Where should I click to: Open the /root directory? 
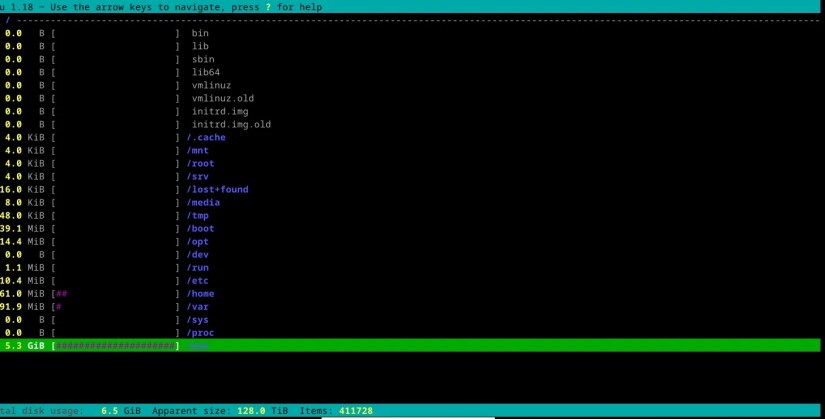point(200,164)
